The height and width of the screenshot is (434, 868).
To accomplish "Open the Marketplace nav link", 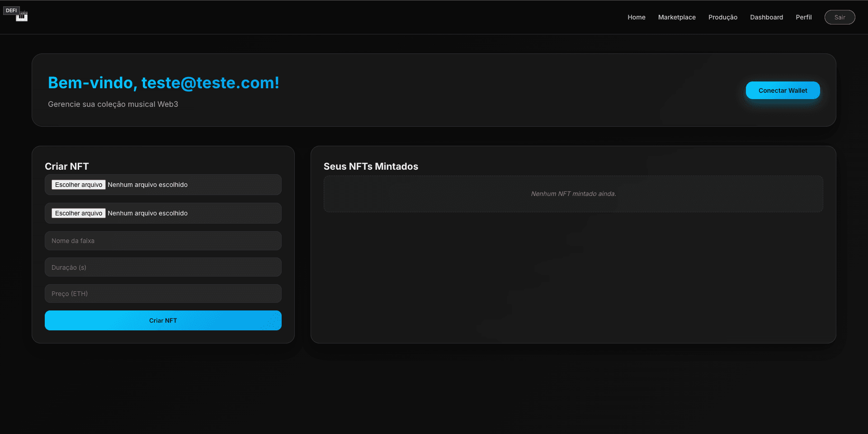I will (x=676, y=17).
